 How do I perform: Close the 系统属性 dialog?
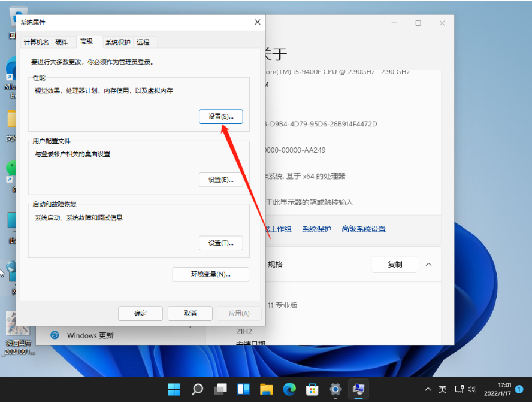(258, 22)
